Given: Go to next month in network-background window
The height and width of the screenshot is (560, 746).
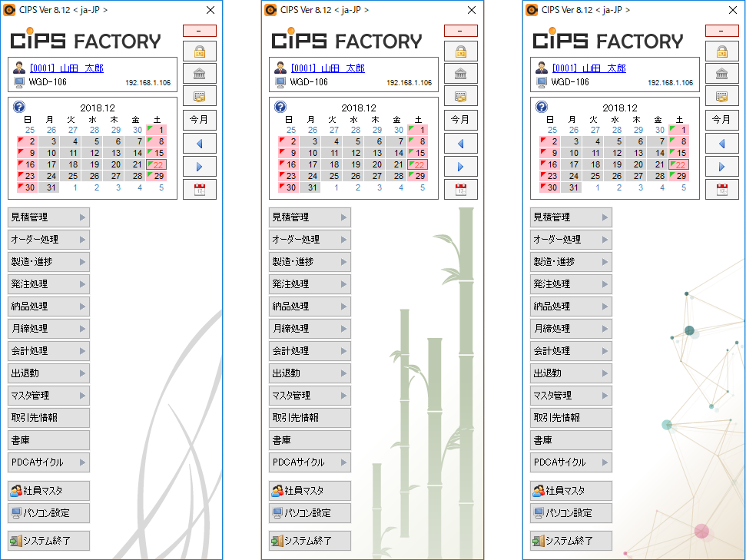Looking at the screenshot, I should point(722,167).
